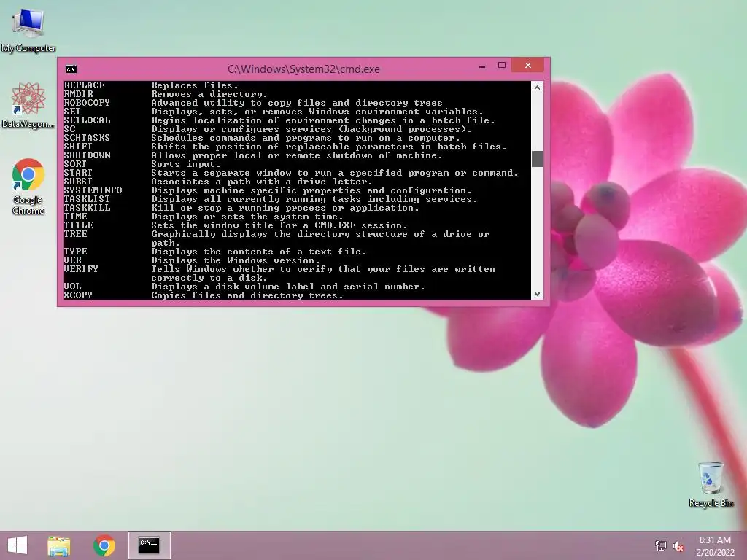Select the Recycle Bin icon
The width and height of the screenshot is (747, 560).
[x=711, y=484]
